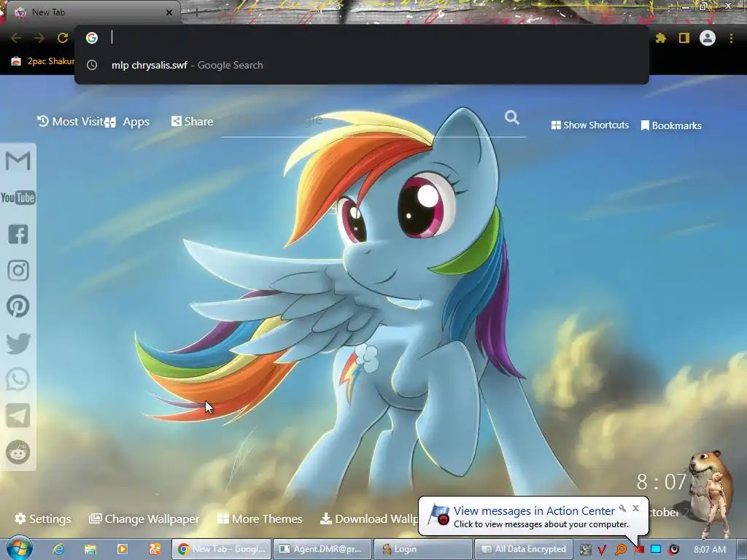Open the Windows Start menu
747x560 pixels.
tap(19, 548)
